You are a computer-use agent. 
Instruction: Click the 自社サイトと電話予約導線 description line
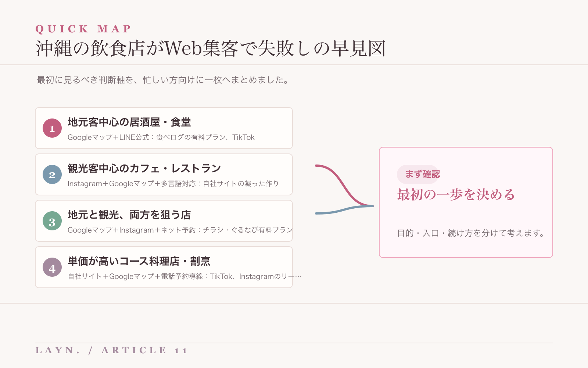tap(184, 276)
